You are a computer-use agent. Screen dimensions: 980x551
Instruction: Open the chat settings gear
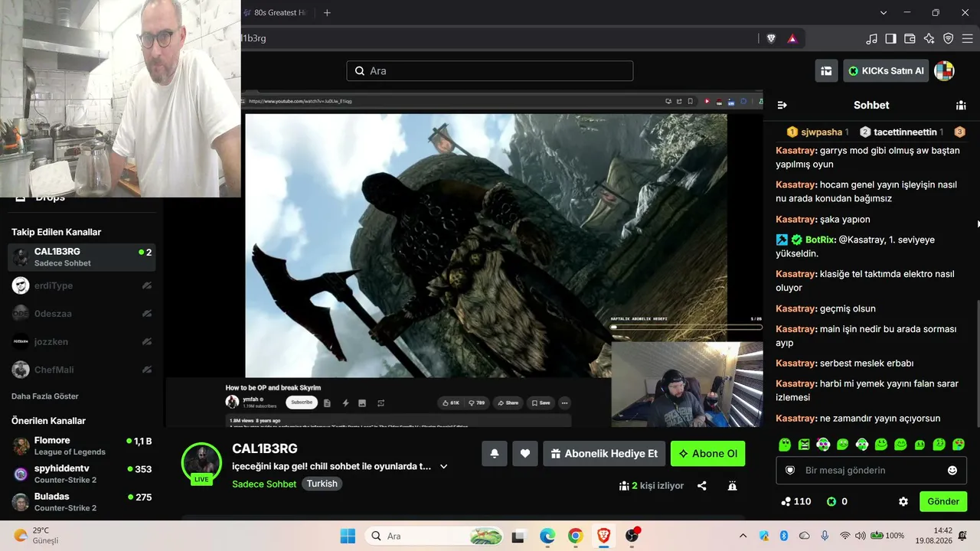903,501
